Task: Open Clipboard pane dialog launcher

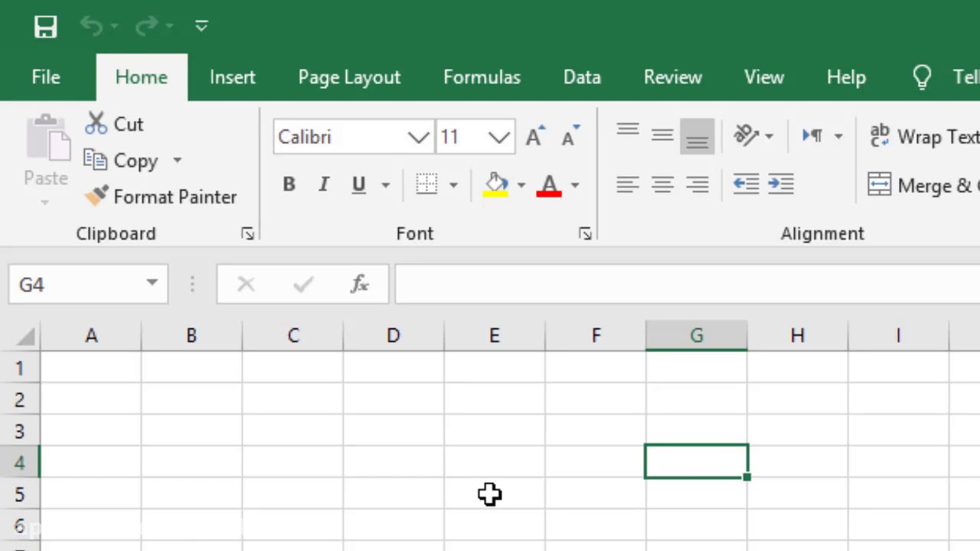Action: click(x=247, y=234)
